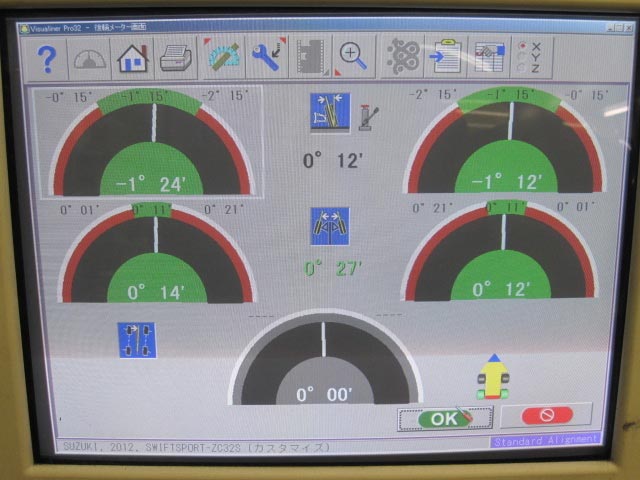Image resolution: width=640 pixels, height=480 pixels.
Task: Select the Z radio option
Action: (520, 69)
